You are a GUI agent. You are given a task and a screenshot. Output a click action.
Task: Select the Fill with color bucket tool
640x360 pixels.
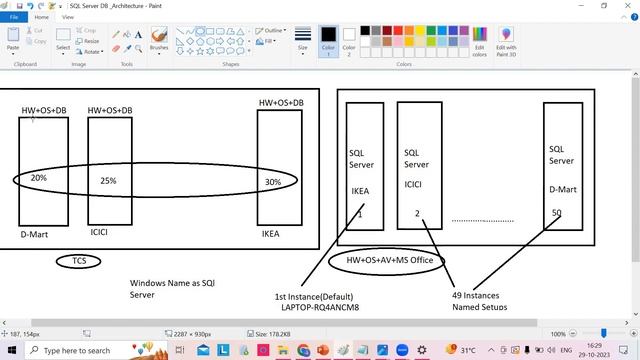pos(127,35)
